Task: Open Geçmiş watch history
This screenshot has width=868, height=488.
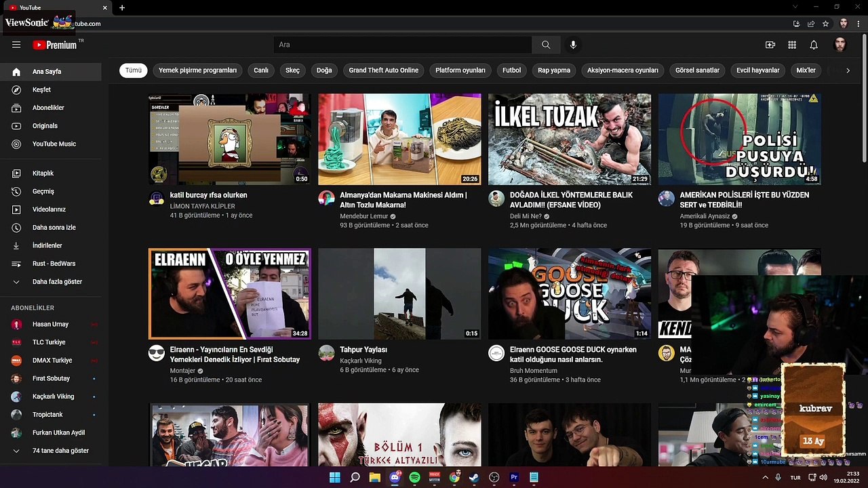Action: (x=51, y=191)
